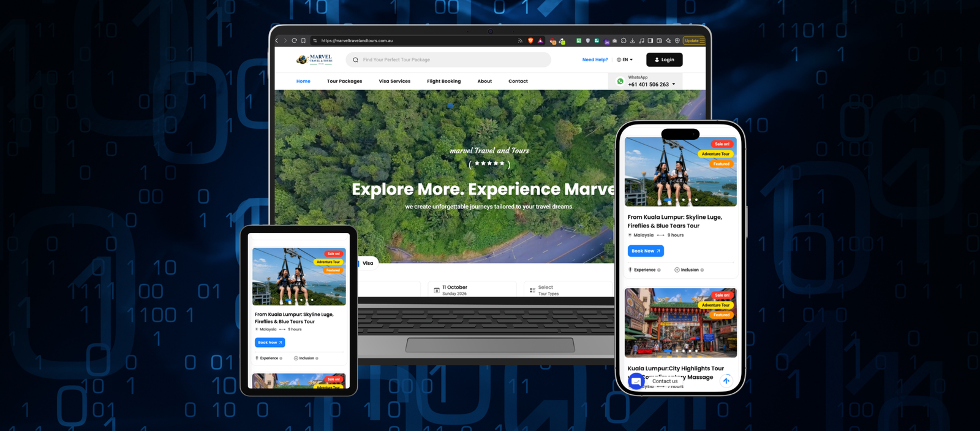
Task: Click the Update button in the browser toolbar
Action: pos(694,40)
